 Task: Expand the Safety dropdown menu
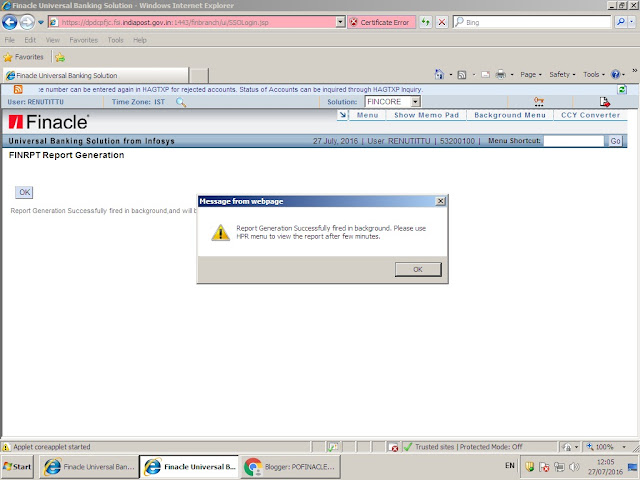(562, 75)
